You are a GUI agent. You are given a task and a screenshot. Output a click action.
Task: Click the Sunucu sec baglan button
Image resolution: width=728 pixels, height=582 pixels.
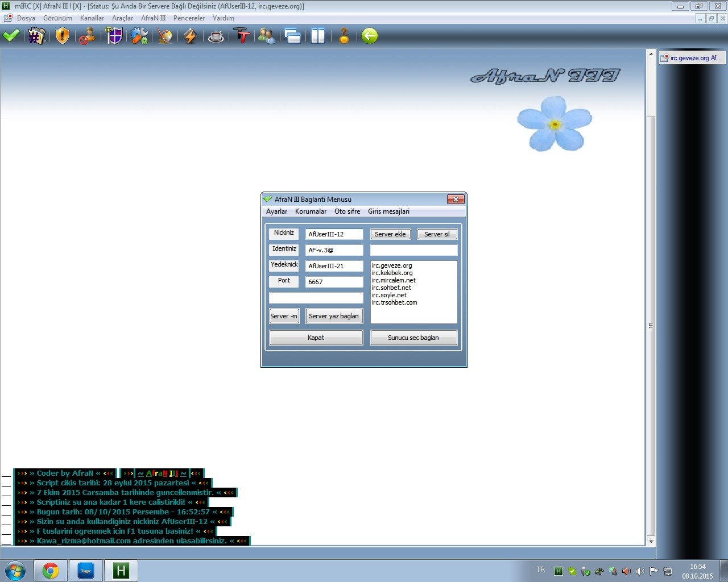point(413,338)
